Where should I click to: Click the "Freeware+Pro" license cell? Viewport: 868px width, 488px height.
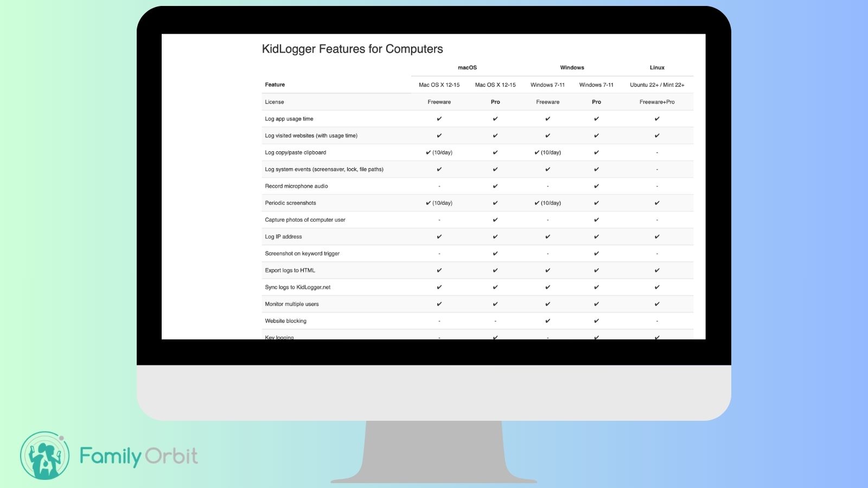(657, 102)
